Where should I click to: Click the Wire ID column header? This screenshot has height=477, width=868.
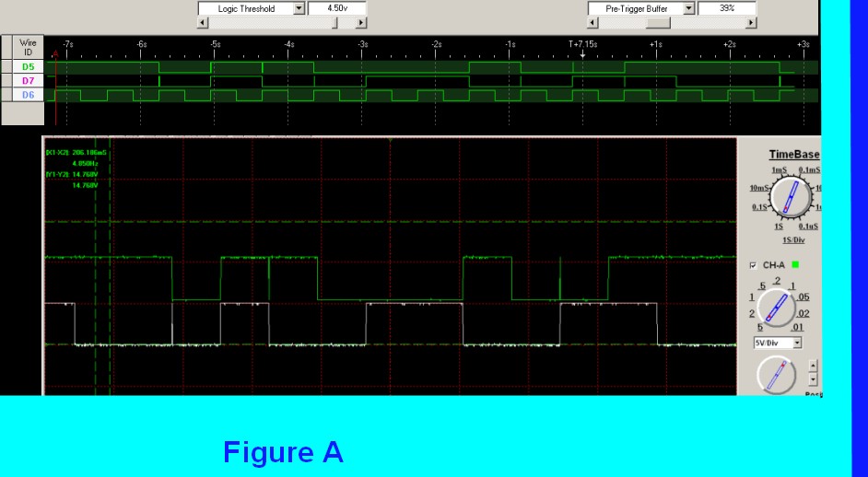[28, 48]
